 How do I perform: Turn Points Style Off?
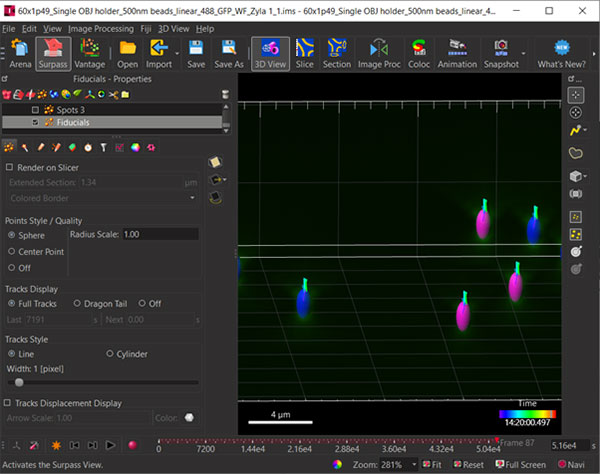(x=11, y=267)
